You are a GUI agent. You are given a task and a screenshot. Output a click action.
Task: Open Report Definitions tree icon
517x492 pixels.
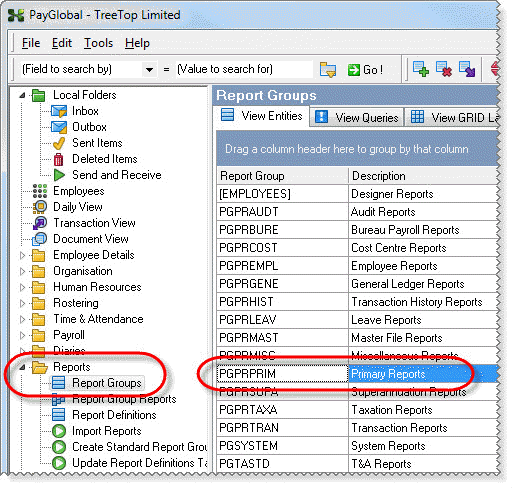(59, 415)
